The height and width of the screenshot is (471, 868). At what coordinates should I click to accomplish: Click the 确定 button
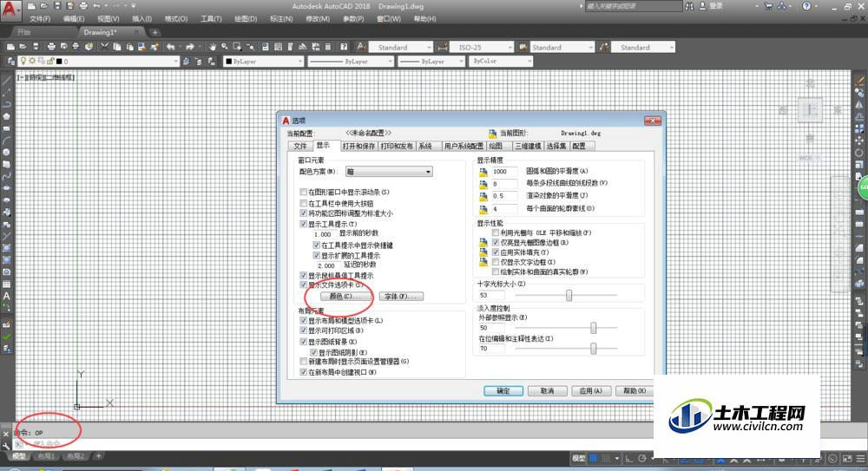pyautogui.click(x=503, y=390)
